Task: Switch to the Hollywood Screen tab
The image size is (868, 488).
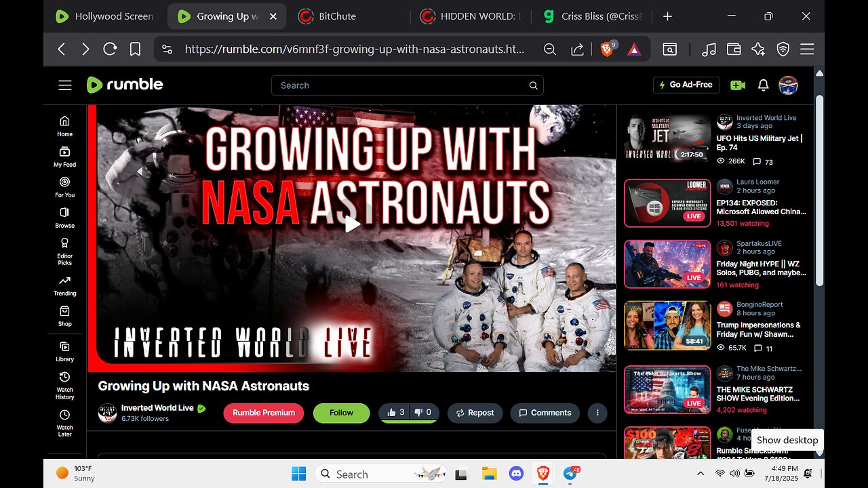Action: [104, 16]
